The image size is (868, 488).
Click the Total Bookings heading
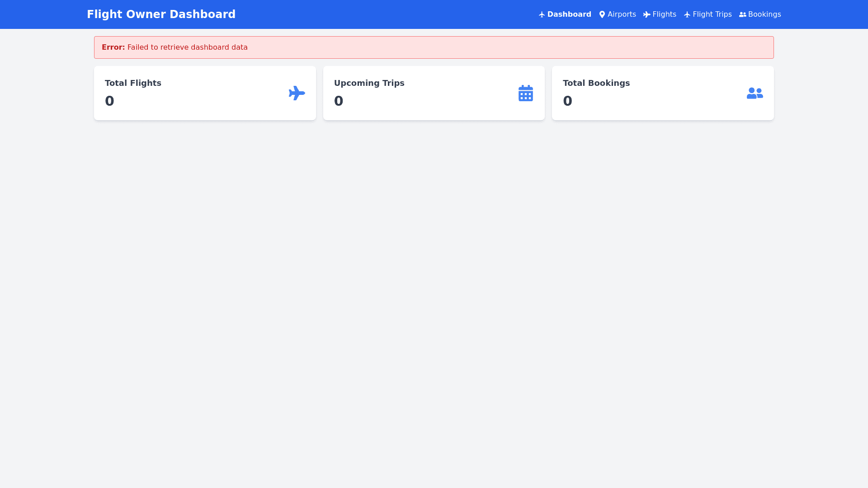(596, 83)
